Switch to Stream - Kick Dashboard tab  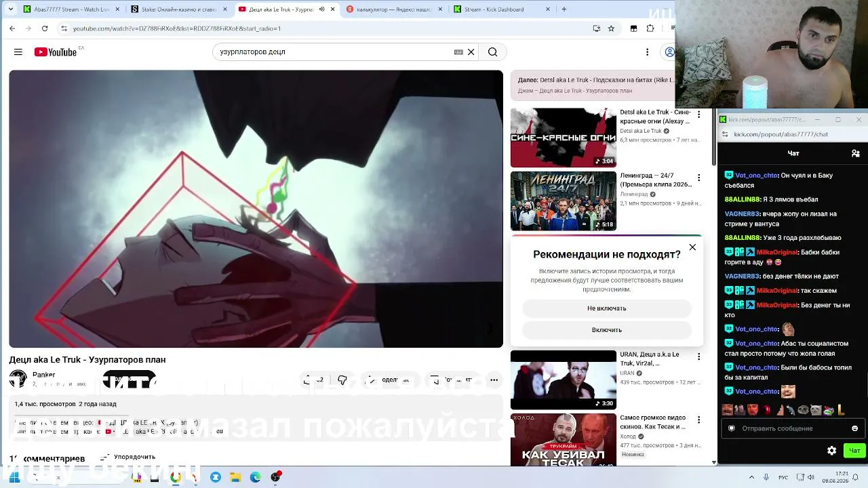pos(500,9)
